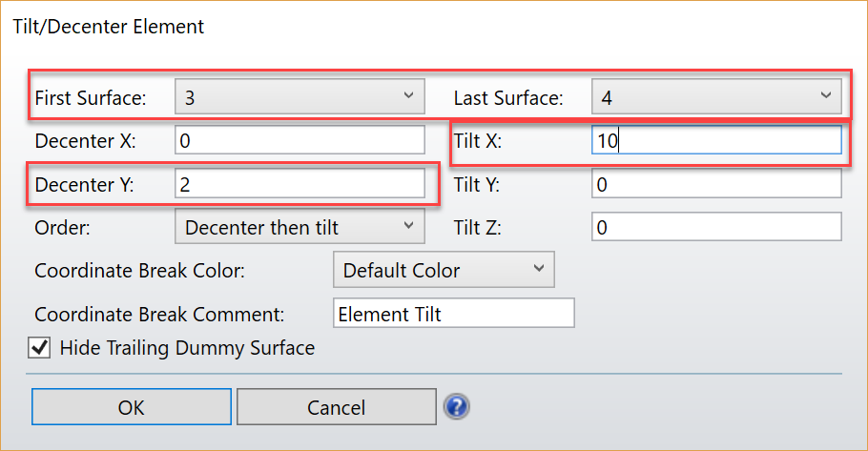The width and height of the screenshot is (868, 451).
Task: Select the Decenter Y field containing 2
Action: point(300,184)
